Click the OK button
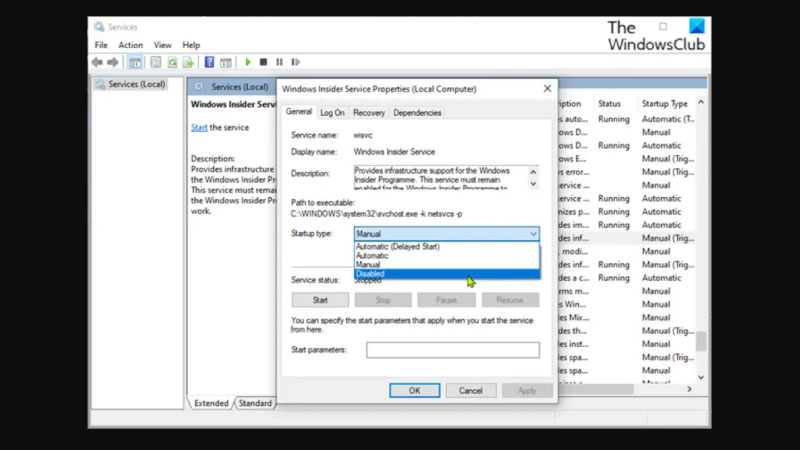800x450 pixels. click(414, 390)
